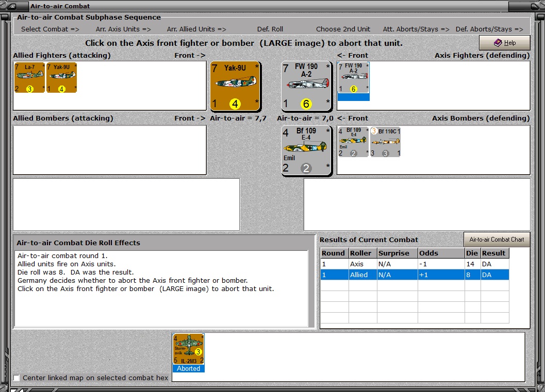Click the Die column header
The height and width of the screenshot is (392, 545).
coord(473,253)
